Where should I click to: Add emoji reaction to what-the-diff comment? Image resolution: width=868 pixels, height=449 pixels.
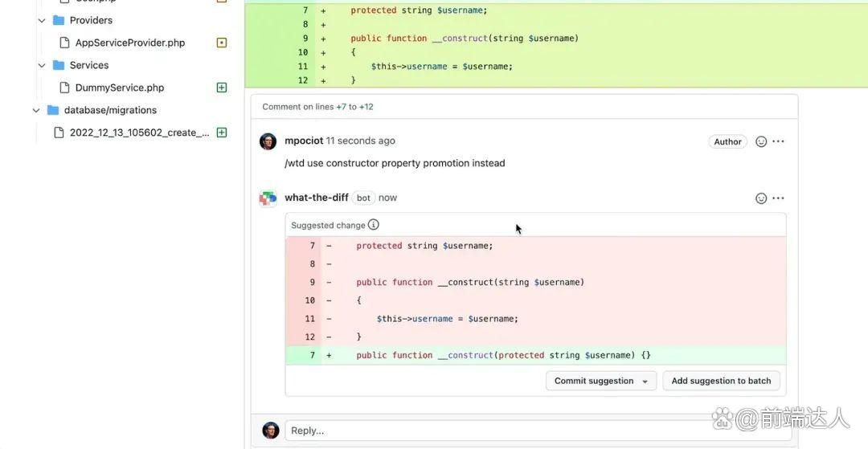[761, 198]
